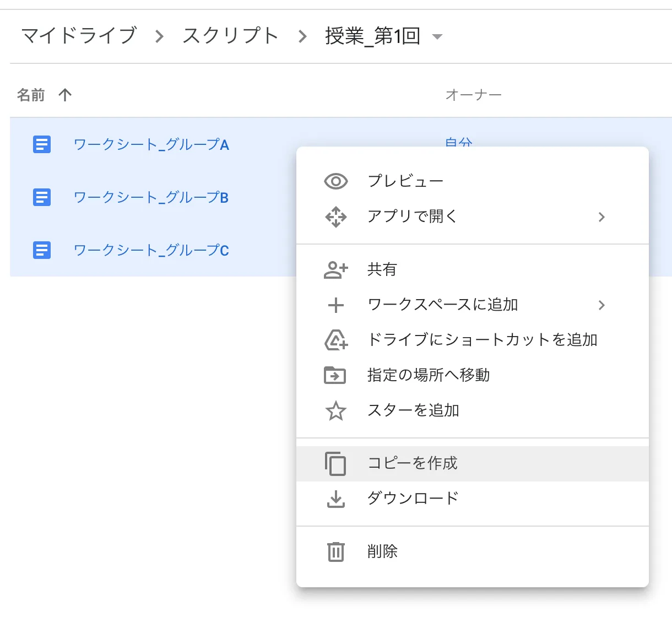Go to マイドライブ in the breadcrumb

(x=79, y=36)
